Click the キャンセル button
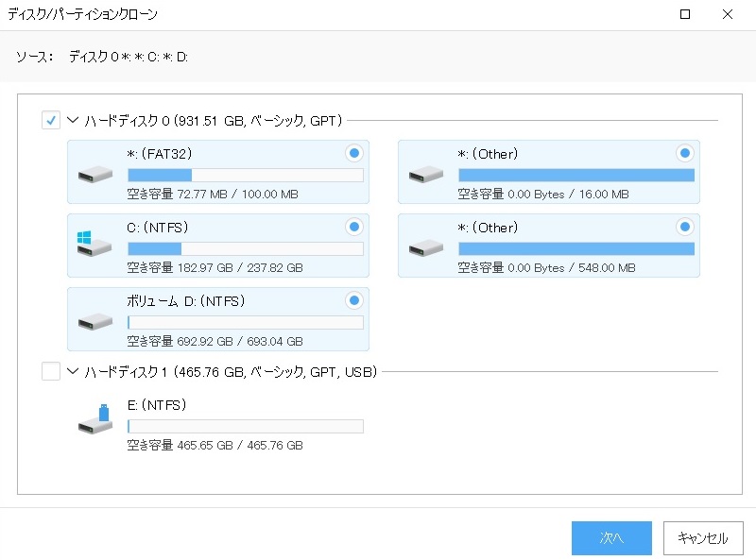Viewport: 756px width, 560px height. point(702,538)
